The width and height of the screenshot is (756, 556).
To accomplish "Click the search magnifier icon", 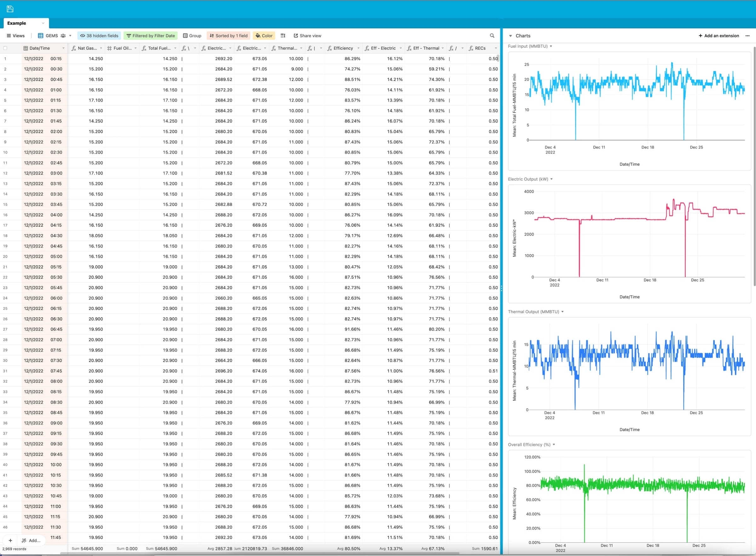I will [x=492, y=36].
